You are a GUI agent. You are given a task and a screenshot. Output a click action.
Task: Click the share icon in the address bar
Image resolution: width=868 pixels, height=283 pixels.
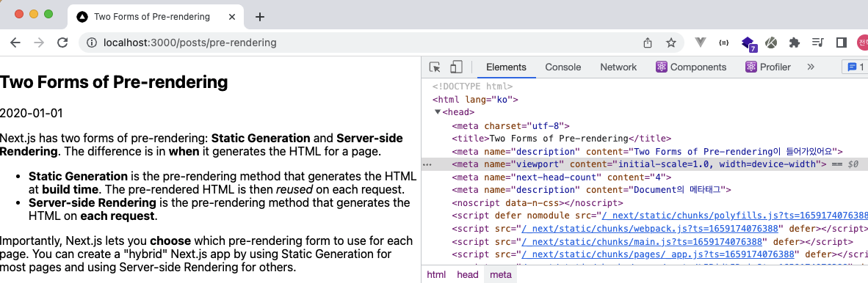pos(648,43)
